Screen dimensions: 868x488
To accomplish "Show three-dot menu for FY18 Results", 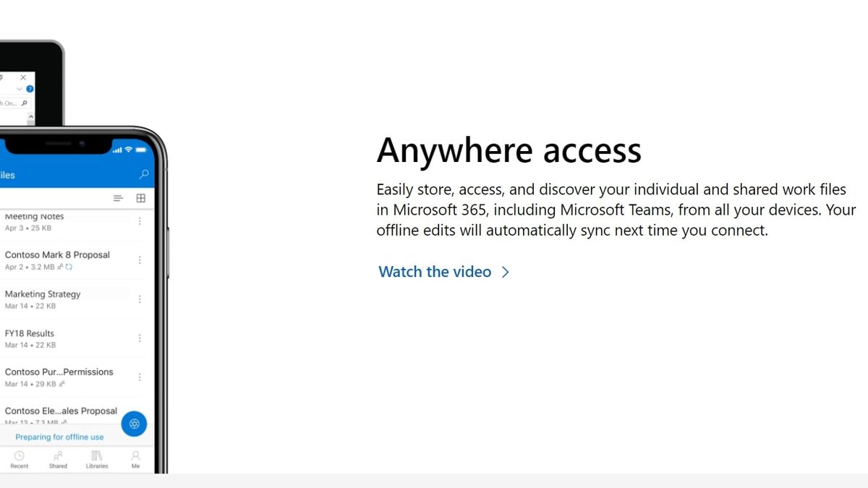I will [x=140, y=338].
